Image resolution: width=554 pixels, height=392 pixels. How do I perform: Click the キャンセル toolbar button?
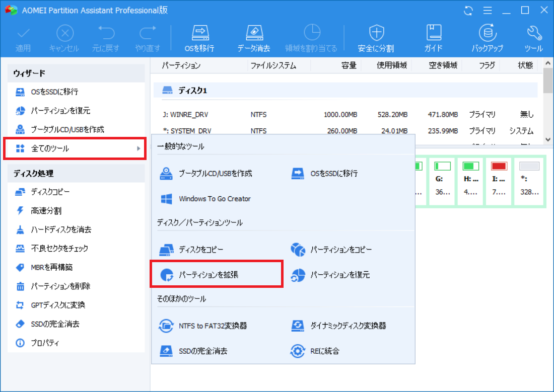64,38
